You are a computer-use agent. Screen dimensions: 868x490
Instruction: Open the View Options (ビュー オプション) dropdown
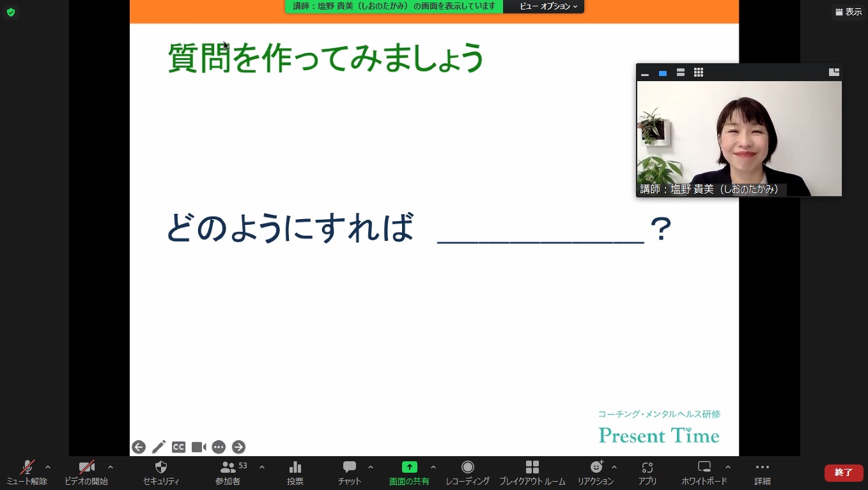pyautogui.click(x=548, y=6)
